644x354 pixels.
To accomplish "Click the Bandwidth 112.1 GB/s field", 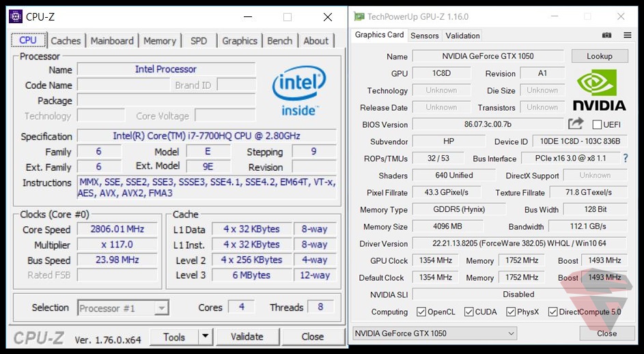I will pos(588,226).
